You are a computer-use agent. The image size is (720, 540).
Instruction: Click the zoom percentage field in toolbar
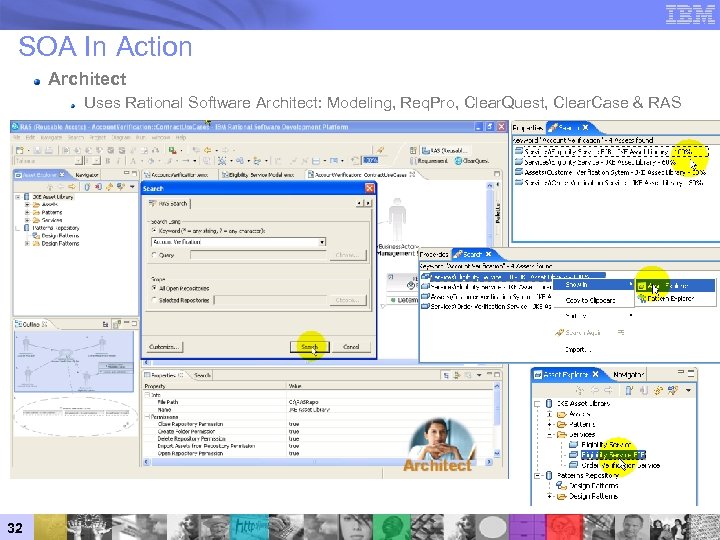(370, 161)
